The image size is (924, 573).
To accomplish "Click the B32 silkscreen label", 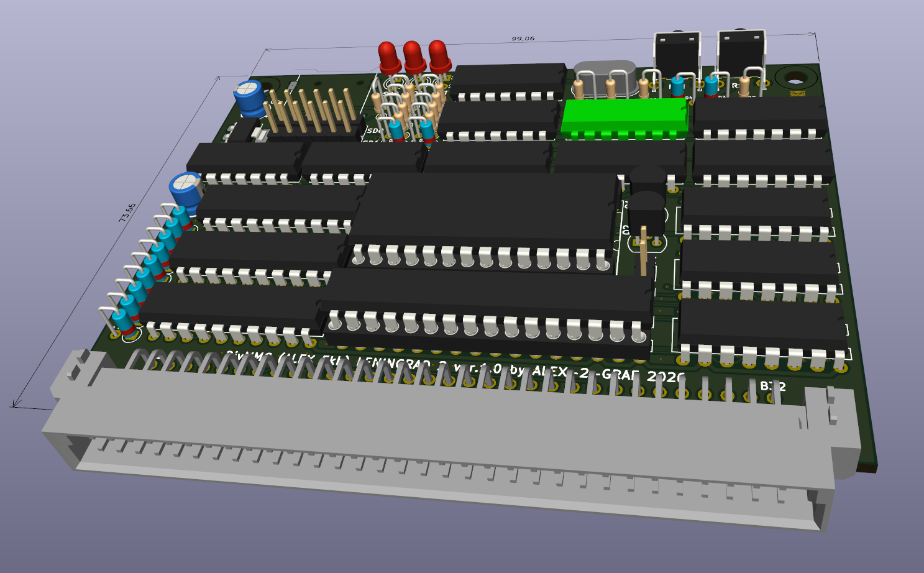I will [x=772, y=386].
